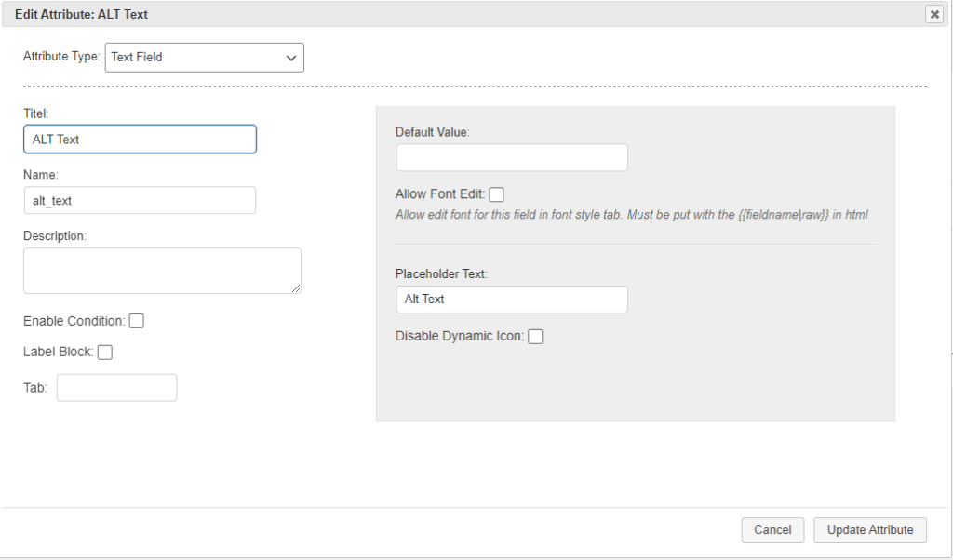Image resolution: width=953 pixels, height=560 pixels.
Task: Click the 'Label Block:' label text
Action: [59, 353]
